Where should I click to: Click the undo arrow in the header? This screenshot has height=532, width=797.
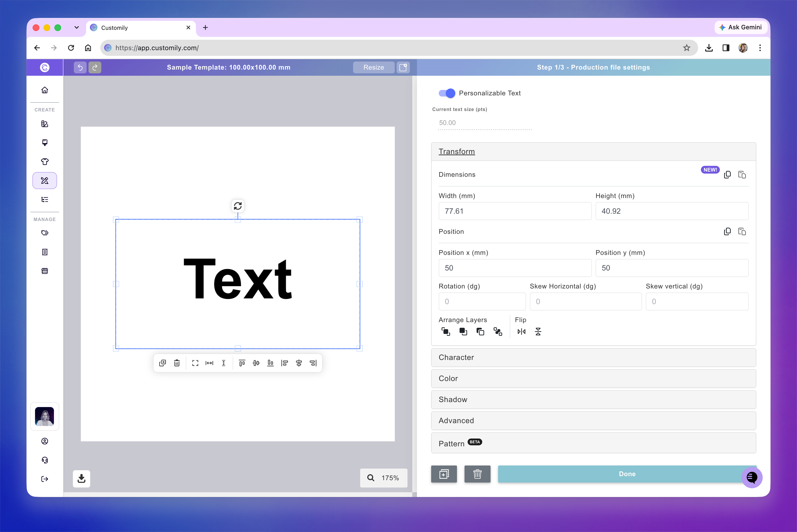pos(80,67)
